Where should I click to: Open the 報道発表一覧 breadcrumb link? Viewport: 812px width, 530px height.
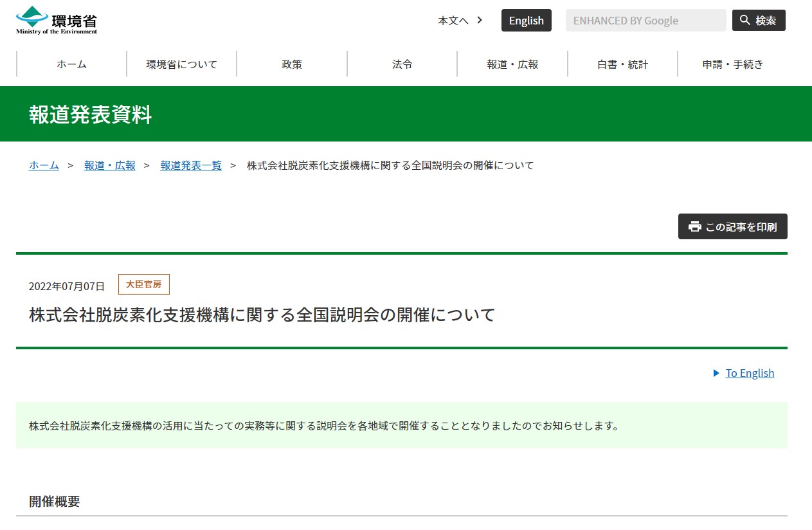coord(190,165)
